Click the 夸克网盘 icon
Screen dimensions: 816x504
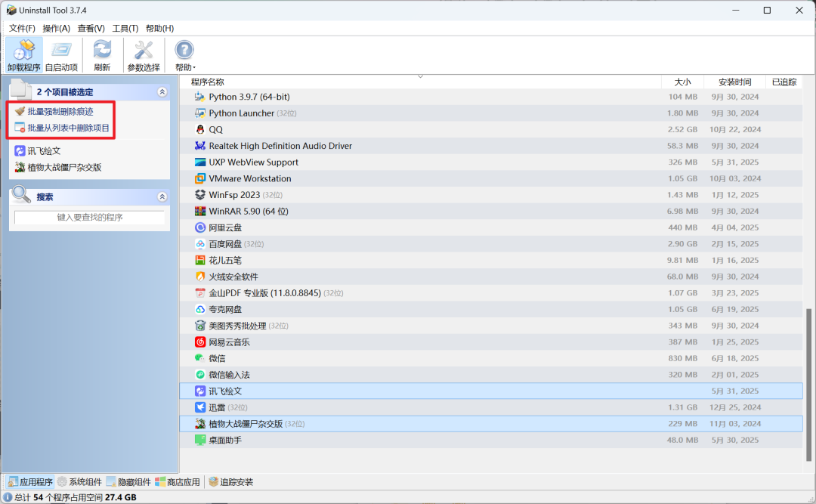click(199, 309)
